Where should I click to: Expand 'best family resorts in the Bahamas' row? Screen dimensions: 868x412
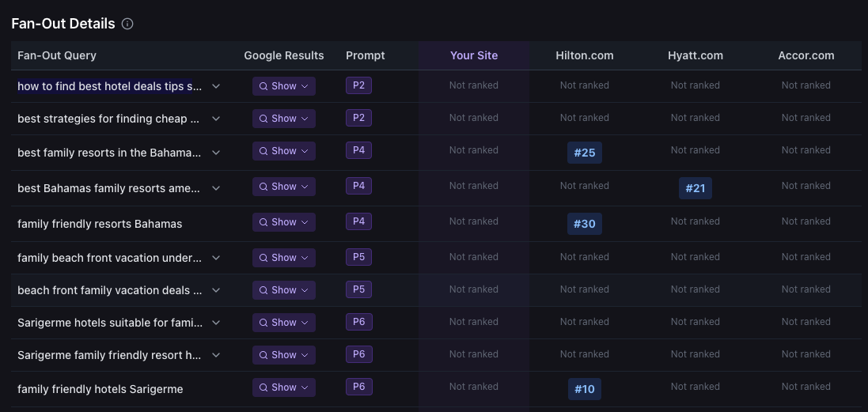pyautogui.click(x=216, y=152)
